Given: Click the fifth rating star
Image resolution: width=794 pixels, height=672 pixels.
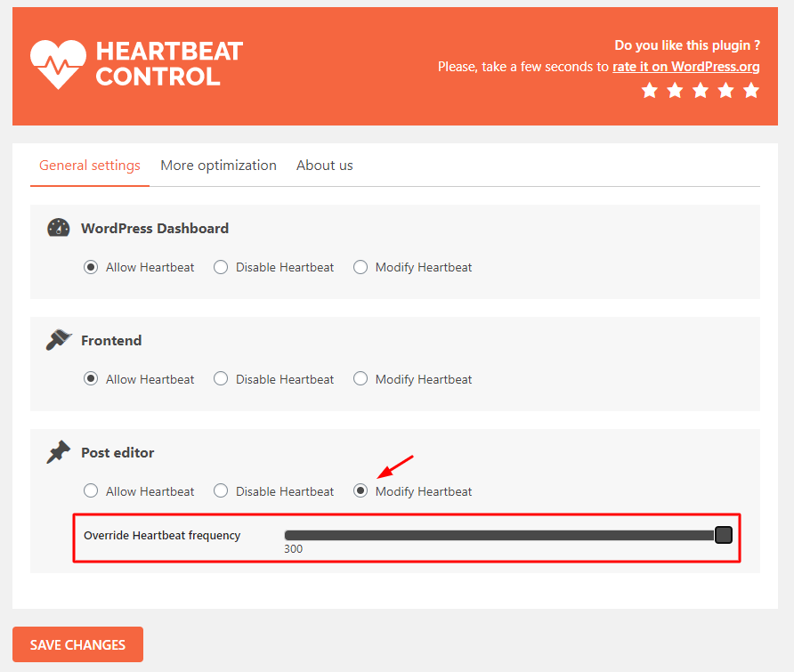Looking at the screenshot, I should tap(751, 90).
